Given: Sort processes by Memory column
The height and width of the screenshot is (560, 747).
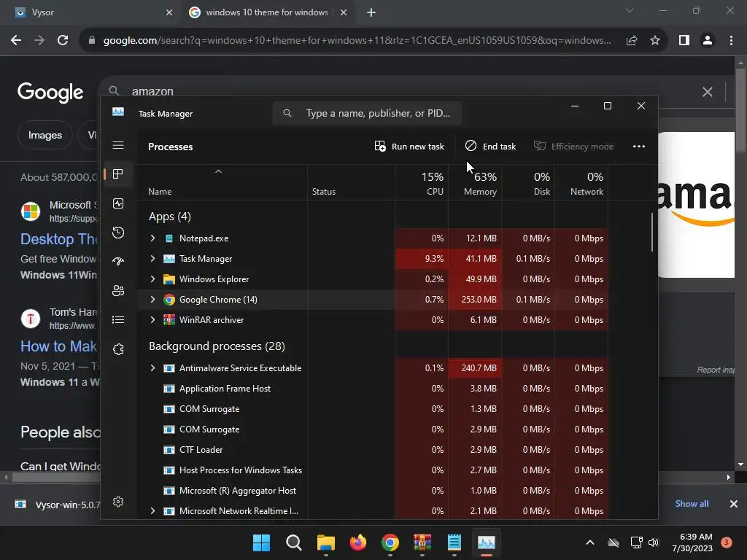Looking at the screenshot, I should point(475,183).
